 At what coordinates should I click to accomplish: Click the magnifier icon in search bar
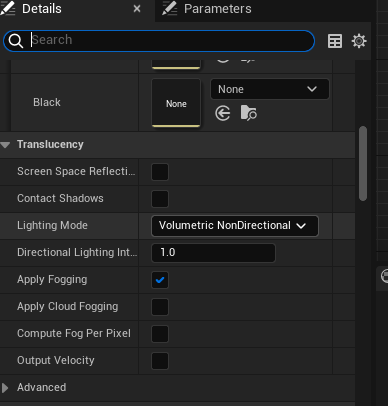(x=16, y=41)
